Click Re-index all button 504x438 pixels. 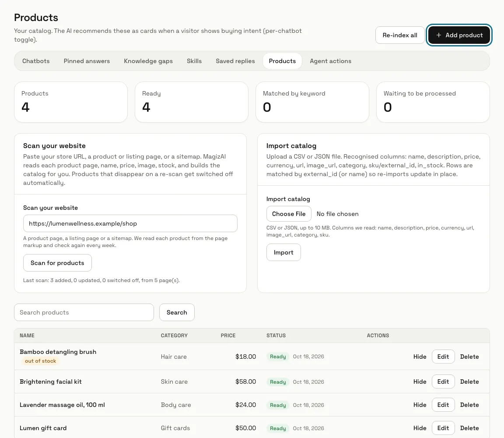pyautogui.click(x=400, y=35)
